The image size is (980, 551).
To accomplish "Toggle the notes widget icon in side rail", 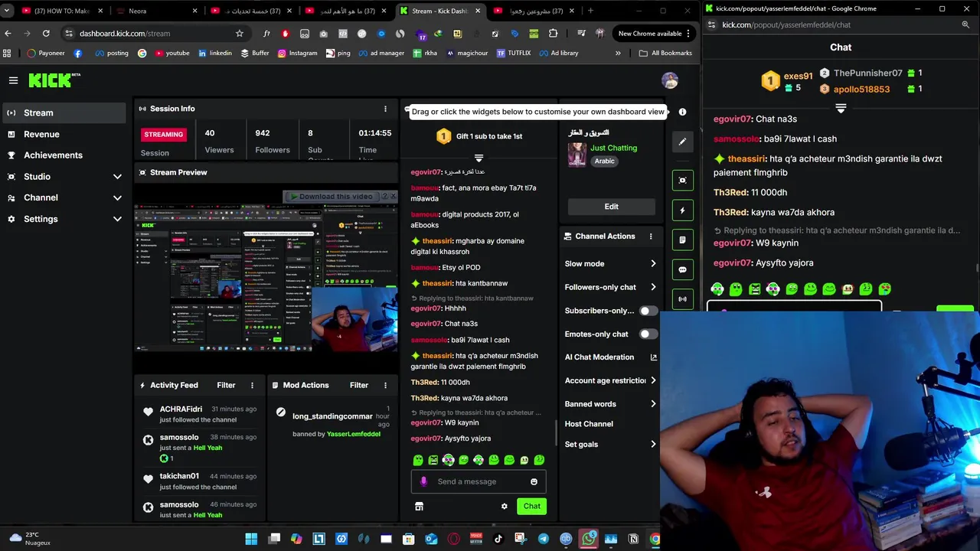I will click(682, 240).
